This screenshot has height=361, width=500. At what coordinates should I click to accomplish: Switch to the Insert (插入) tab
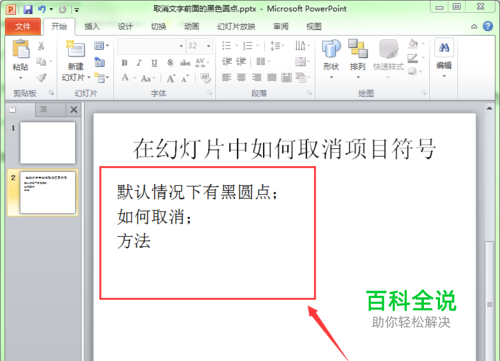[x=92, y=26]
